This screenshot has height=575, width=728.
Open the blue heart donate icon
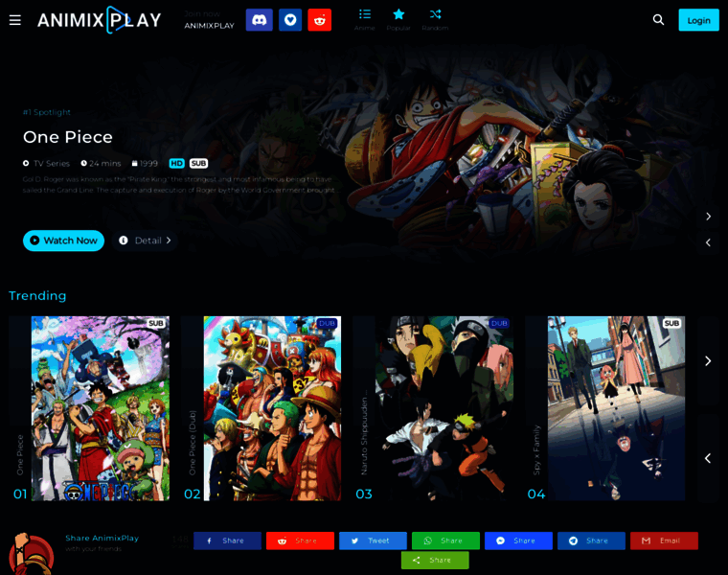[290, 20]
